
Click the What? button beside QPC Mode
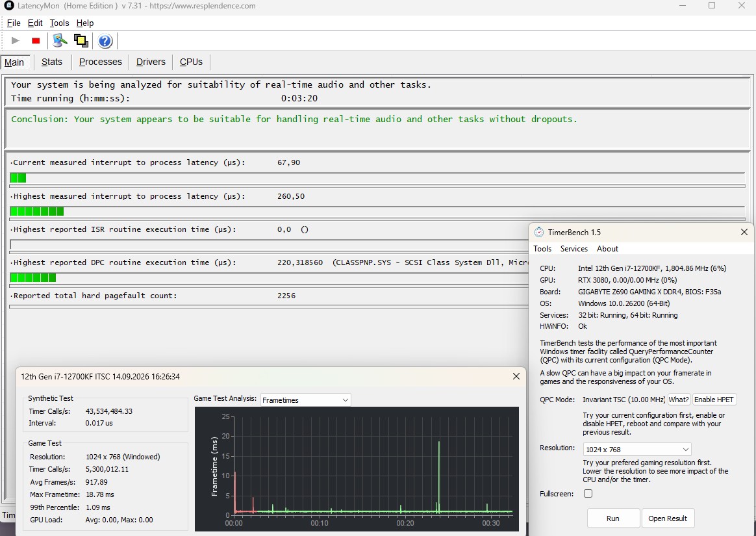[x=679, y=400]
